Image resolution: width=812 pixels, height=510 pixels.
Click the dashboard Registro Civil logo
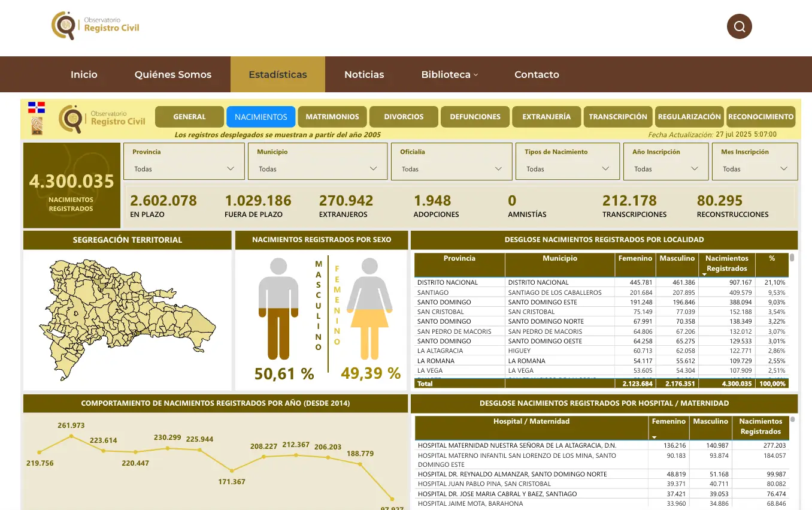pos(103,117)
